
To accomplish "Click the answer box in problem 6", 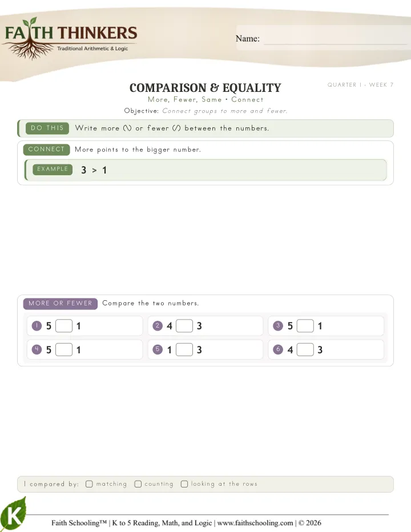I will click(305, 349).
